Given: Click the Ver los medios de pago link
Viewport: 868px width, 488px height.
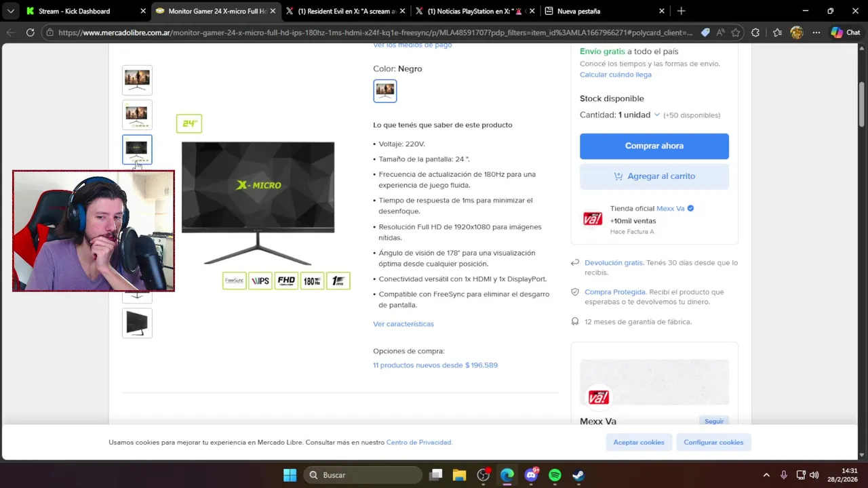Looking at the screenshot, I should point(412,45).
